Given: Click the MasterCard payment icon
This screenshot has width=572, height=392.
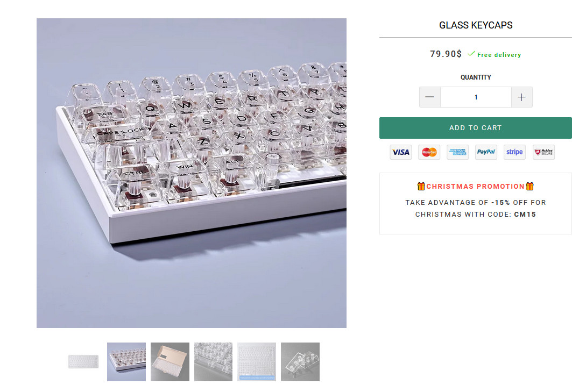Looking at the screenshot, I should [x=429, y=152].
